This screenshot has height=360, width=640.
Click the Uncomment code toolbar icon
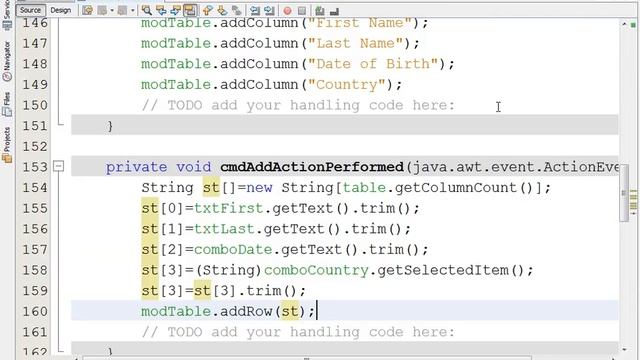(x=334, y=11)
